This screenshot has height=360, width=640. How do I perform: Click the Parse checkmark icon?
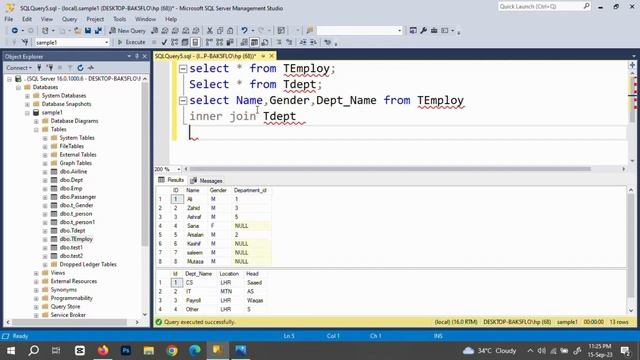pos(164,42)
